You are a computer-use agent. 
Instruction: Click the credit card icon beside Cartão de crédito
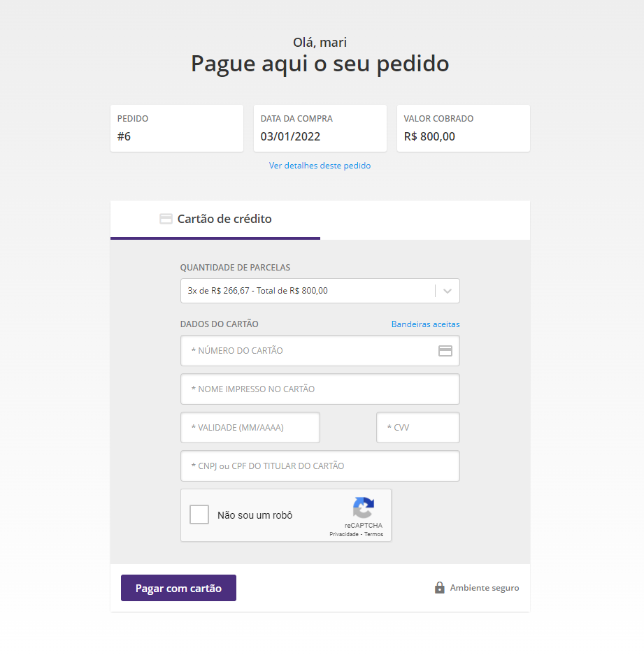(166, 219)
